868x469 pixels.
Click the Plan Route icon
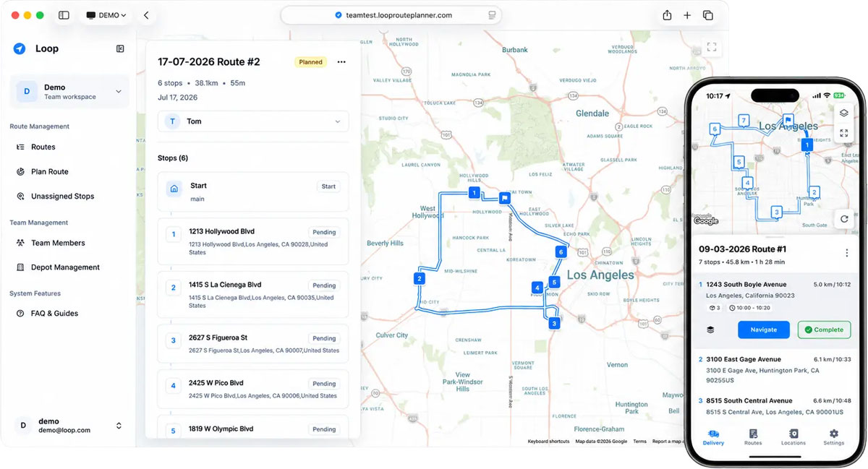pos(20,171)
